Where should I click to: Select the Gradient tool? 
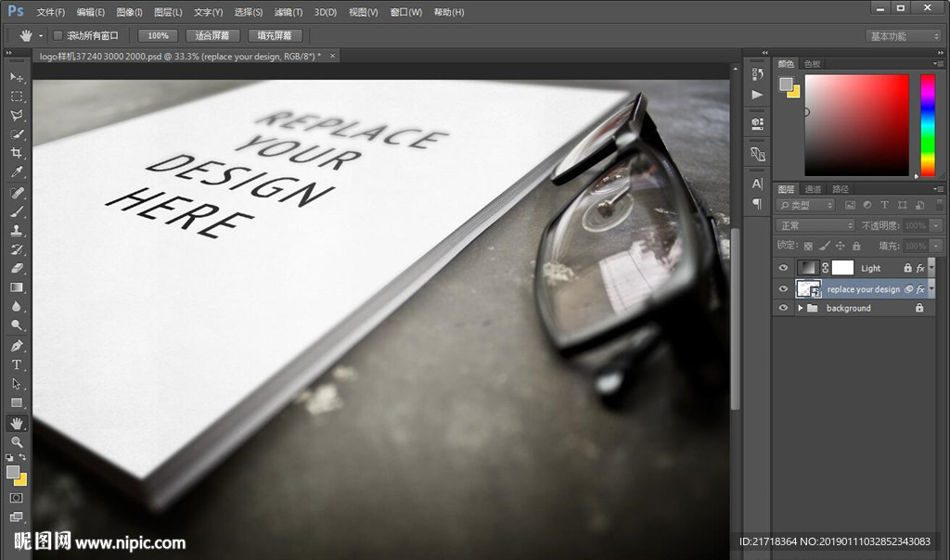pyautogui.click(x=17, y=287)
